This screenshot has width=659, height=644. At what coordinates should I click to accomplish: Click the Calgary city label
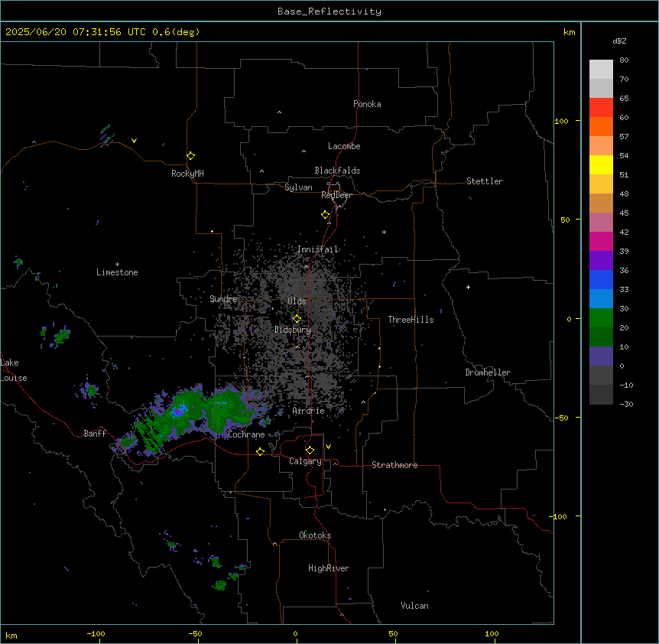point(305,461)
